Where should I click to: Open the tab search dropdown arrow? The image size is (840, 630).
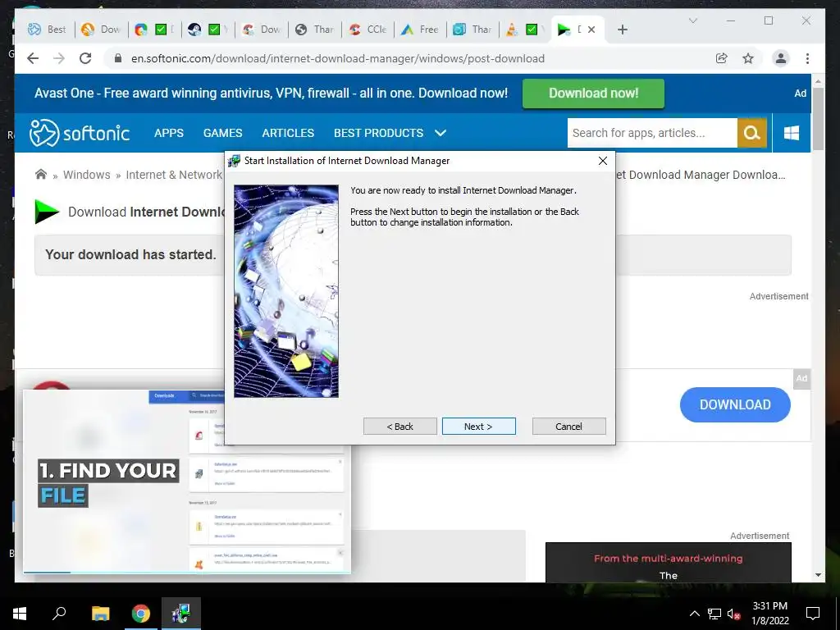click(692, 21)
